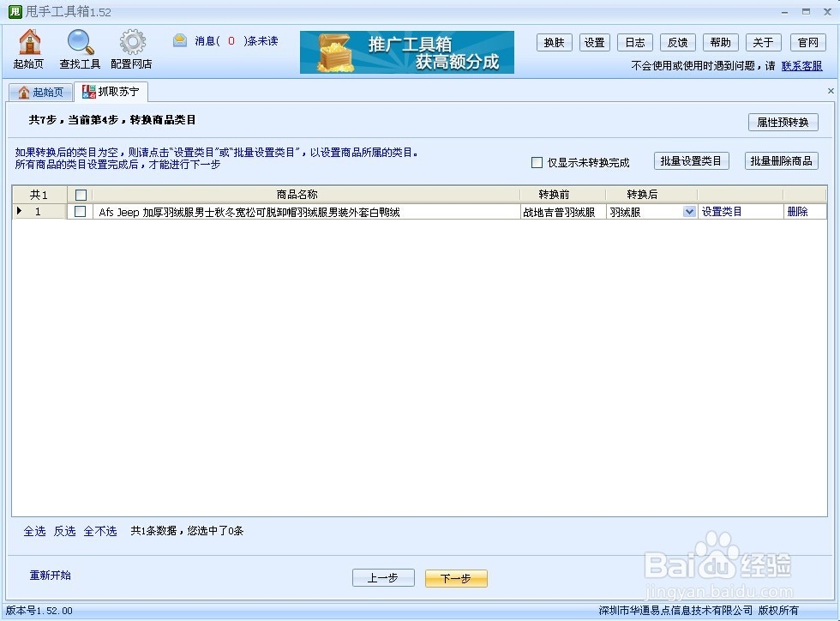Launch the 查找工具 search tool
Screen dimensions: 840x621
coord(80,49)
